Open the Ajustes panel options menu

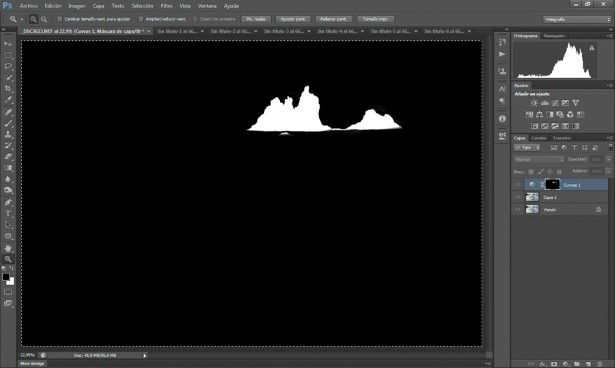pyautogui.click(x=609, y=85)
